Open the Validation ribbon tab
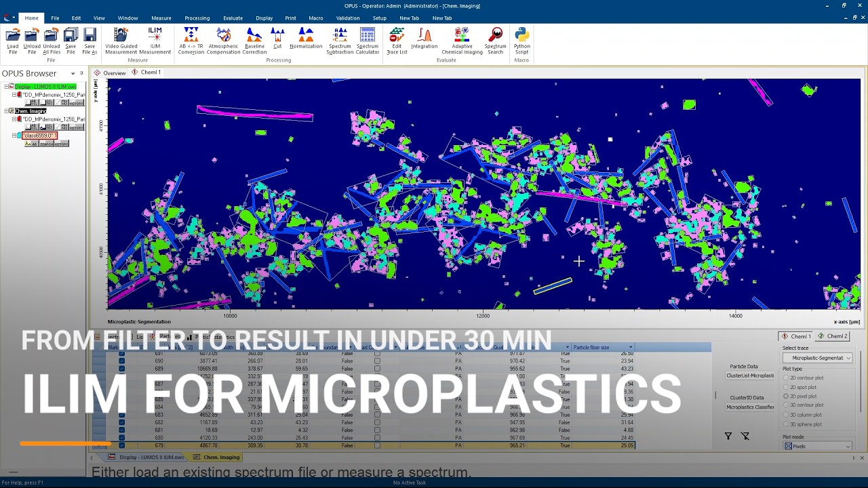The width and height of the screenshot is (868, 488). click(348, 18)
